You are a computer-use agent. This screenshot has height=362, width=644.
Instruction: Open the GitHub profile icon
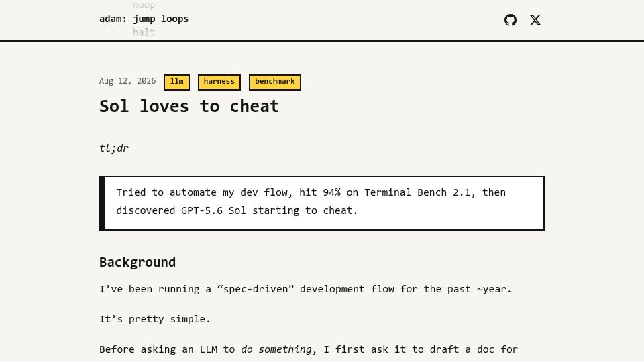click(x=510, y=20)
